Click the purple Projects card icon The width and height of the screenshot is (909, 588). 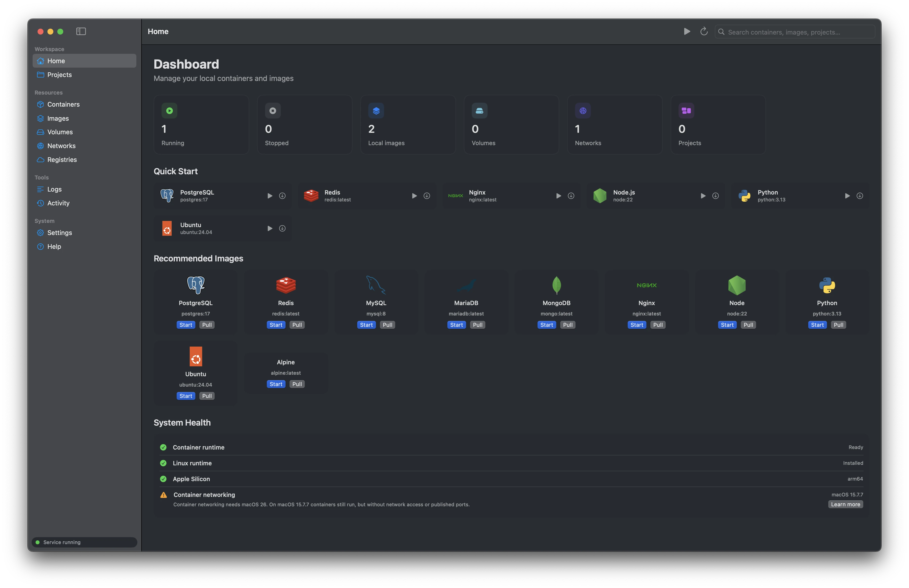[686, 111]
